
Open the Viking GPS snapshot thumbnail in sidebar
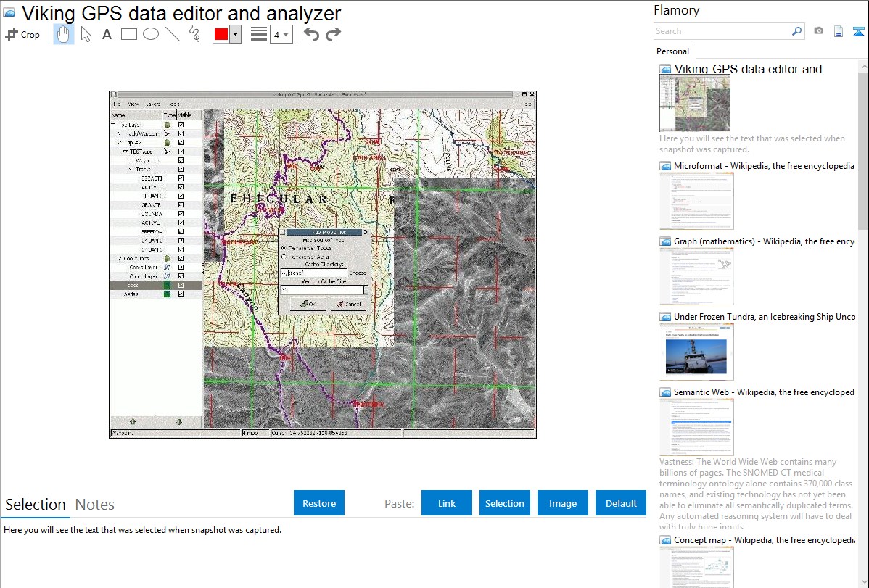click(695, 104)
